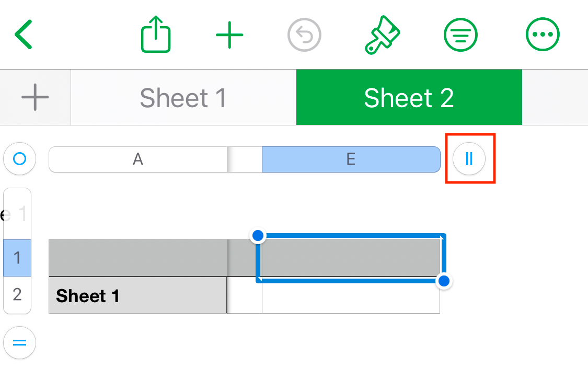588x391 pixels.
Task: Tap the green Insert plus icon
Action: (229, 34)
